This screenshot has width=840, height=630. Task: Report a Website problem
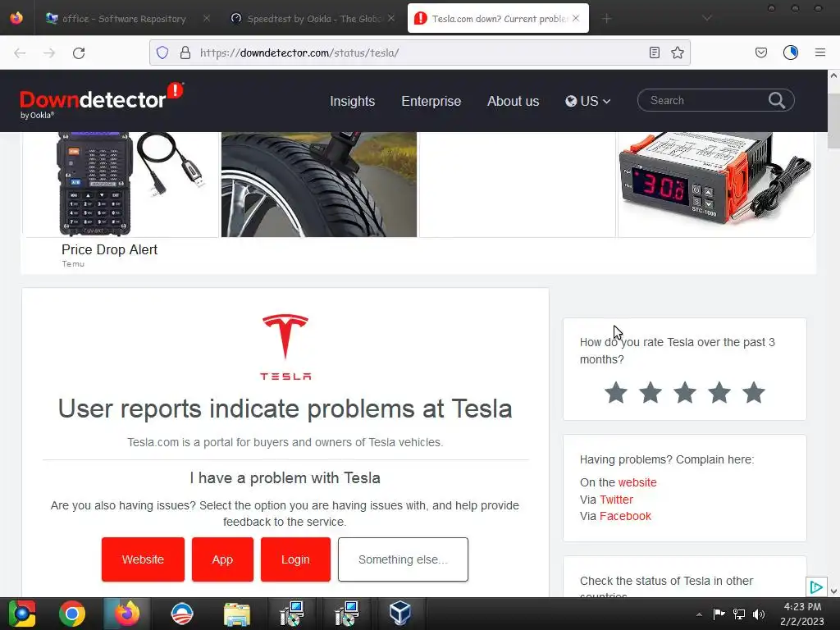point(143,559)
